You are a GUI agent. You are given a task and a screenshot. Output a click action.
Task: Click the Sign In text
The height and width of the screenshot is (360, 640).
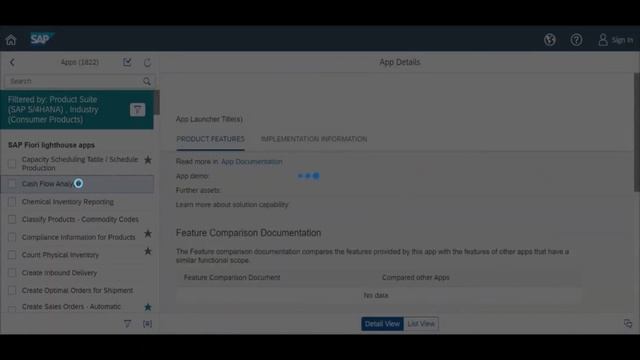[x=622, y=40]
